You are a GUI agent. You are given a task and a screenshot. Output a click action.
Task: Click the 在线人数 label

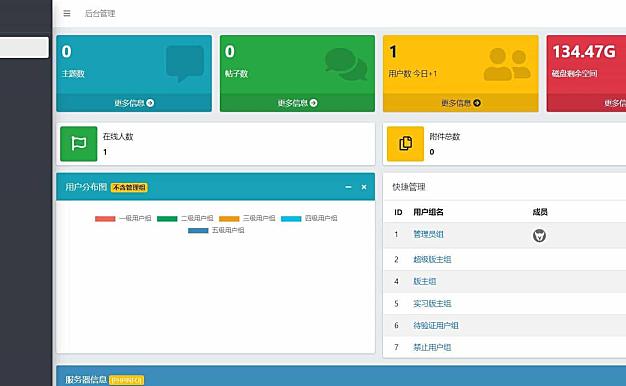(118, 137)
